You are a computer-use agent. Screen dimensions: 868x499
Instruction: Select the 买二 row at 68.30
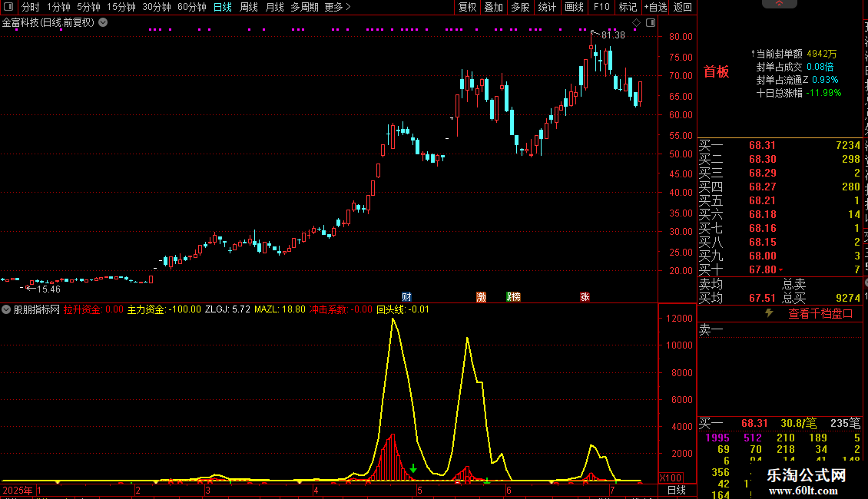point(780,160)
